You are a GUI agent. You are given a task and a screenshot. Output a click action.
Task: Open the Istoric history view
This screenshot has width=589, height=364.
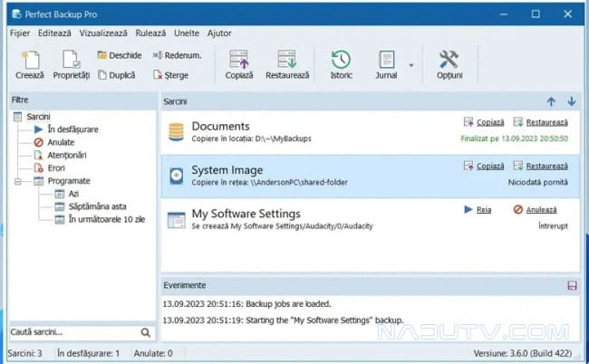[341, 64]
